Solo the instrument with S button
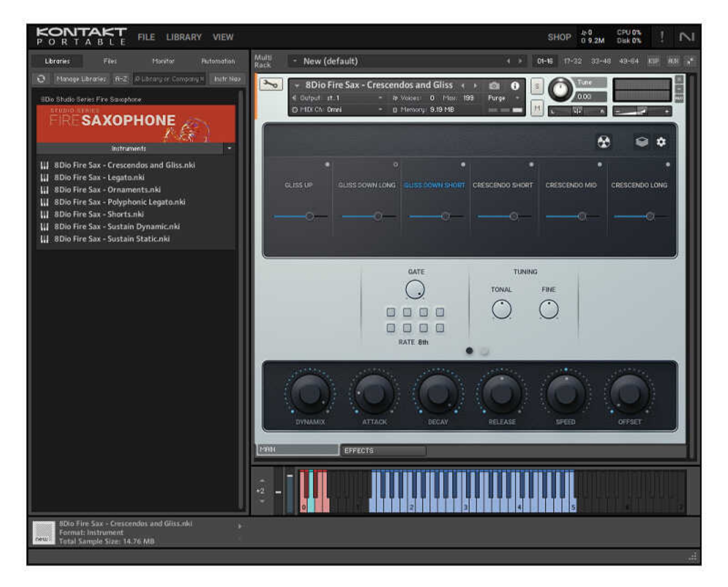This screenshot has height=587, width=728. (x=537, y=87)
